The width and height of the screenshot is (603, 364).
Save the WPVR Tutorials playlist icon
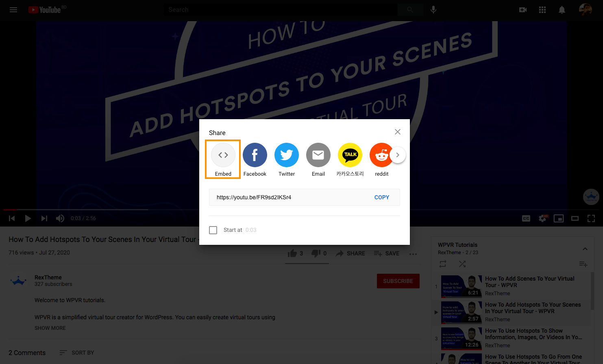click(x=583, y=264)
